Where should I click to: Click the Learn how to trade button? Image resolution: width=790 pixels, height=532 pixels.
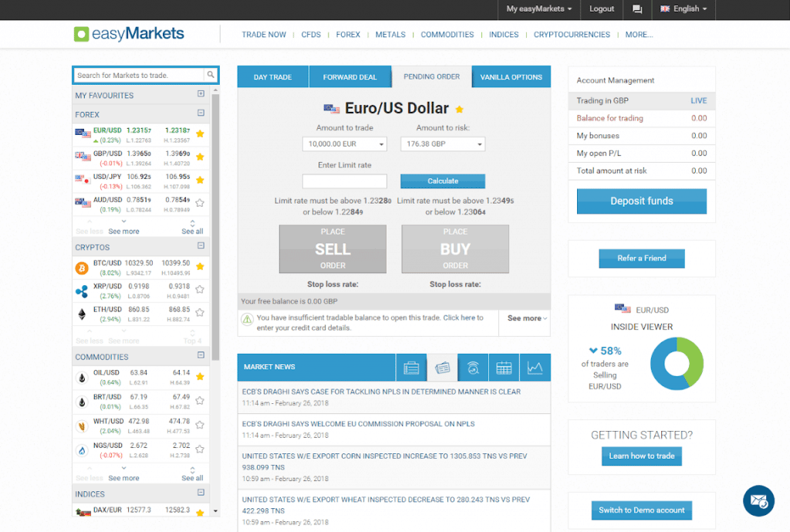pos(641,456)
